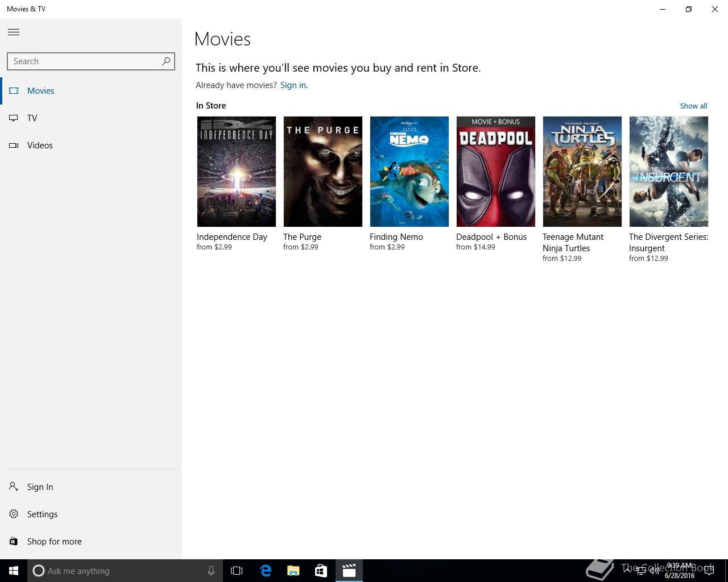Screen dimensions: 728x582
Task: Click the Cortana microphone icon
Action: click(211, 571)
